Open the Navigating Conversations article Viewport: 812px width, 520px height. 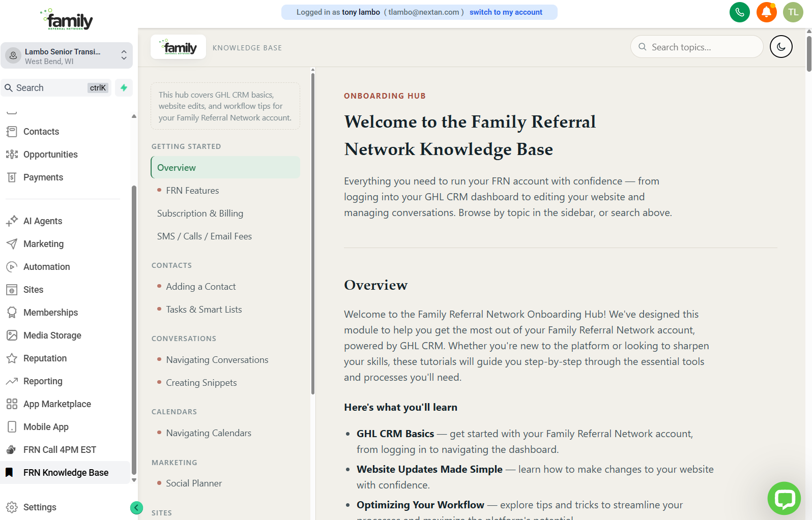(217, 360)
